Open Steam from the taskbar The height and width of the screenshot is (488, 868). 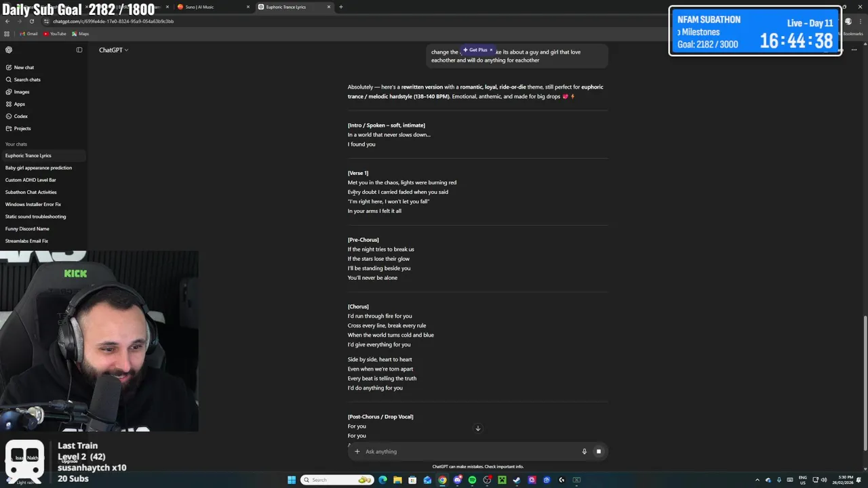pyautogui.click(x=517, y=480)
